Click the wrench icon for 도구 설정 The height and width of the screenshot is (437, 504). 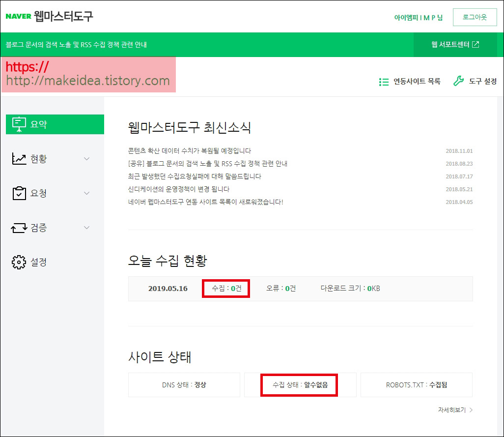click(458, 81)
